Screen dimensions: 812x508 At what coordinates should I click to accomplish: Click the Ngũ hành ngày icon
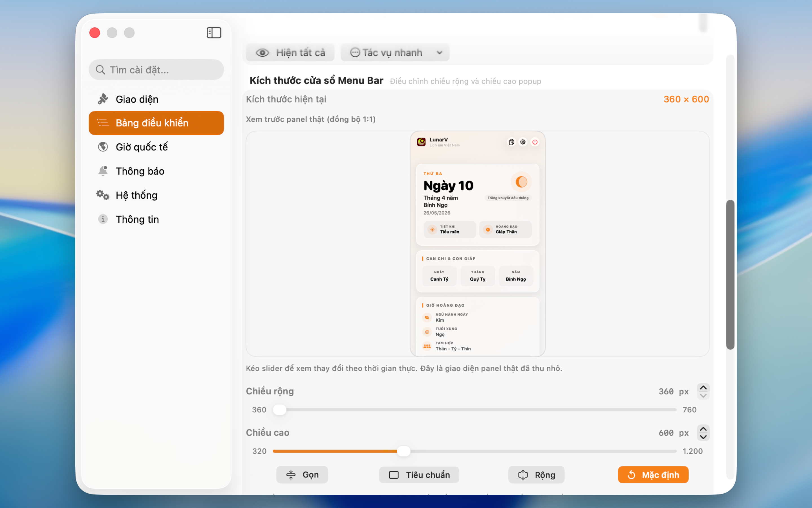point(427,317)
